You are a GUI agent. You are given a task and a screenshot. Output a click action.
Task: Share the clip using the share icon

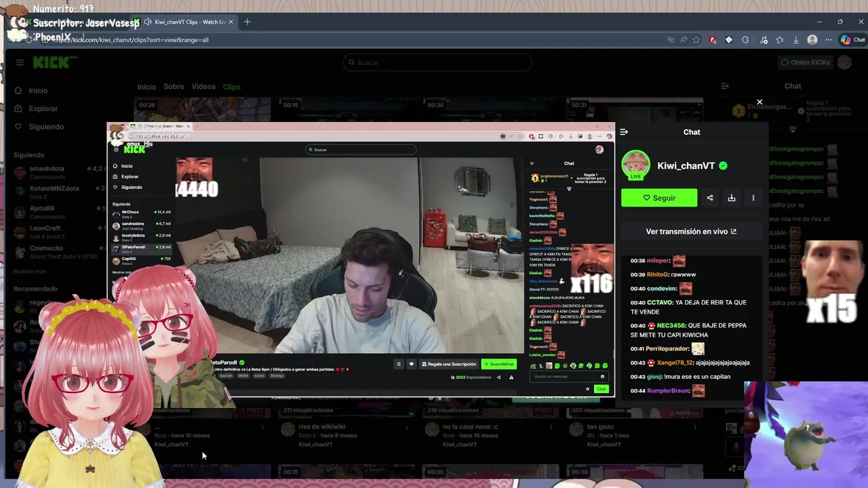point(710,198)
